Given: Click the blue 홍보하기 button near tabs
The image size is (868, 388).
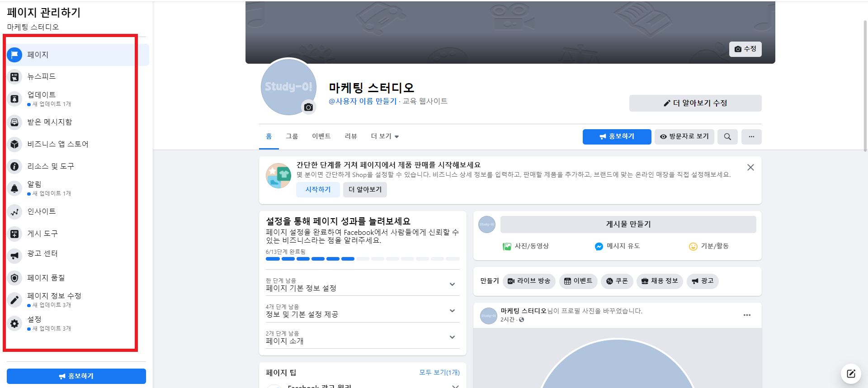Looking at the screenshot, I should [617, 137].
